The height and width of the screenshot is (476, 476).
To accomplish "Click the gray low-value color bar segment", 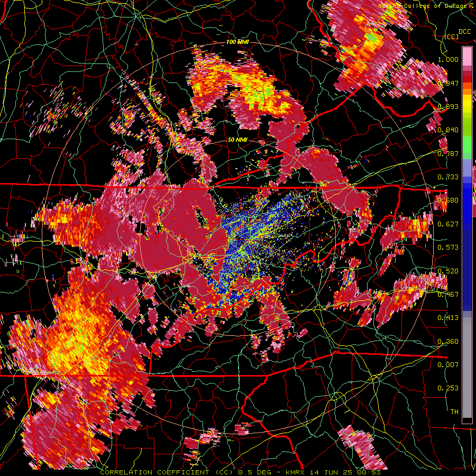I will (467, 368).
